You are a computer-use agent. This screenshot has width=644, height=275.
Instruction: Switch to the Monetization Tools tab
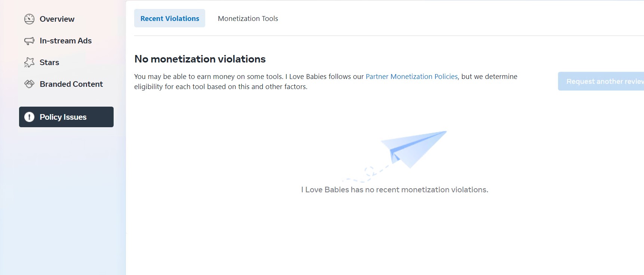(x=248, y=18)
